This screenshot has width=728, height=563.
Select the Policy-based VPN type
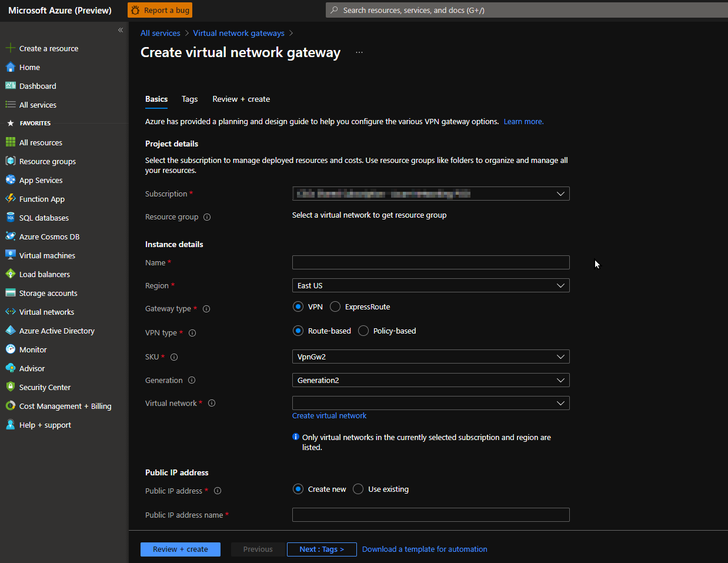(363, 331)
